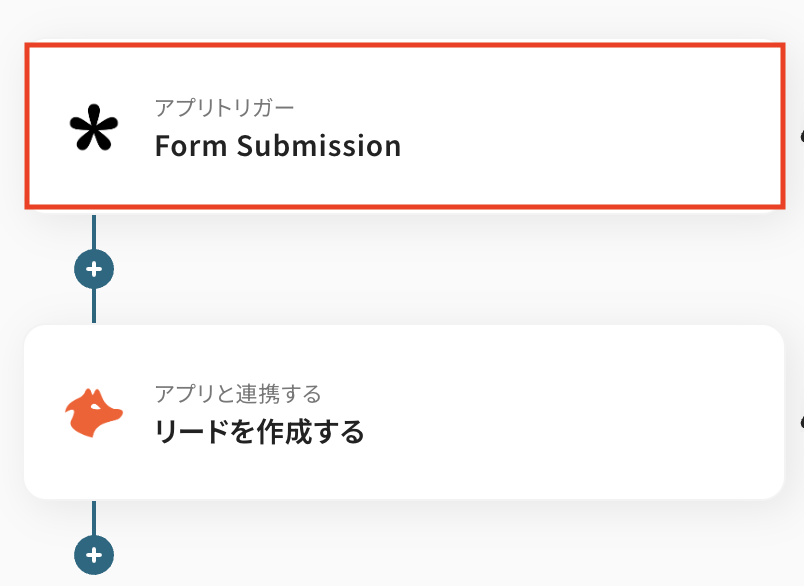Add a step below リードを作成する card
804x586 pixels.
point(94,554)
